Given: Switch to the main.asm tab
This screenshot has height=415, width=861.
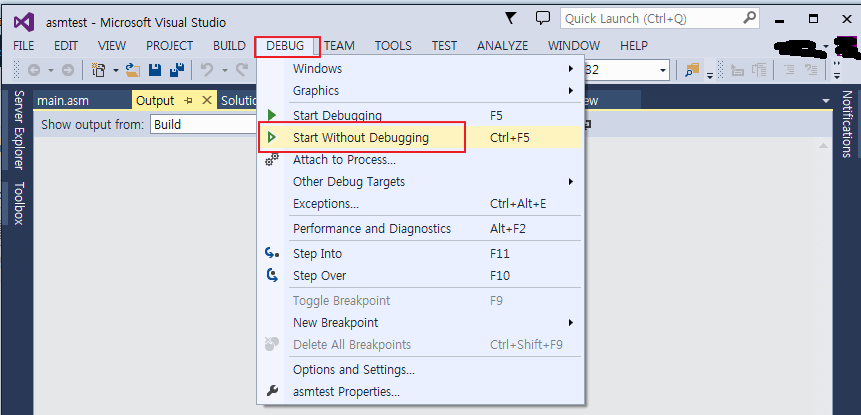Looking at the screenshot, I should (82, 100).
